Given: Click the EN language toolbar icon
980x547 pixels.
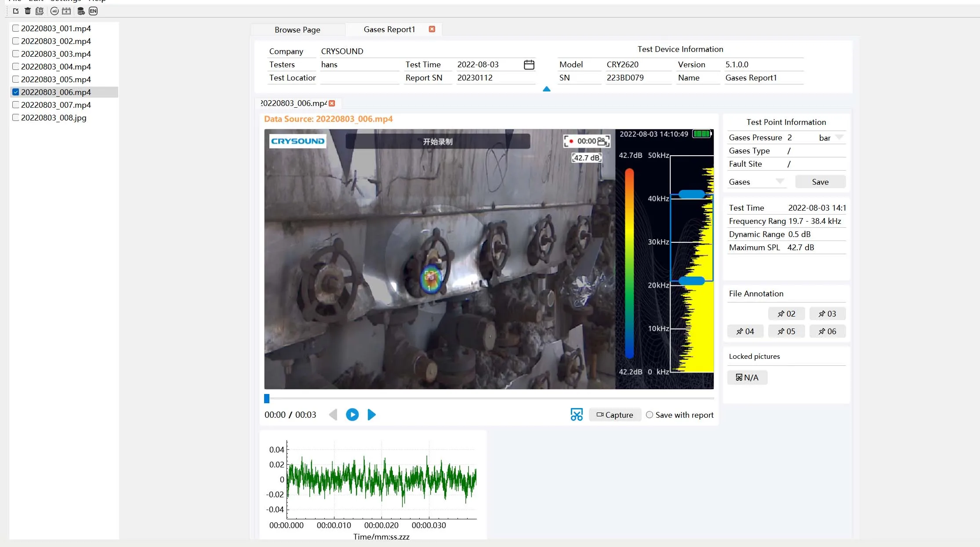Looking at the screenshot, I should click(93, 11).
